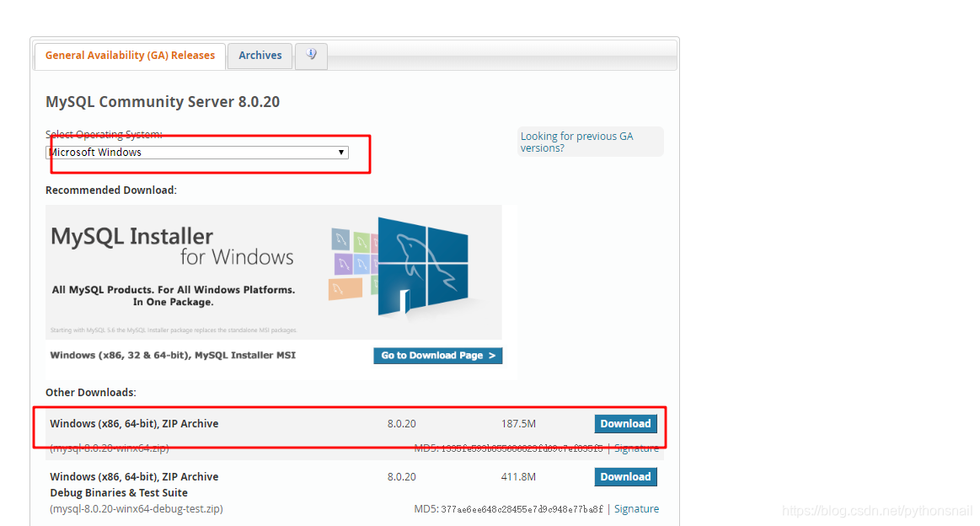Click the Windows logo with dolphin image
Screen dimensions: 980x526
(x=422, y=267)
